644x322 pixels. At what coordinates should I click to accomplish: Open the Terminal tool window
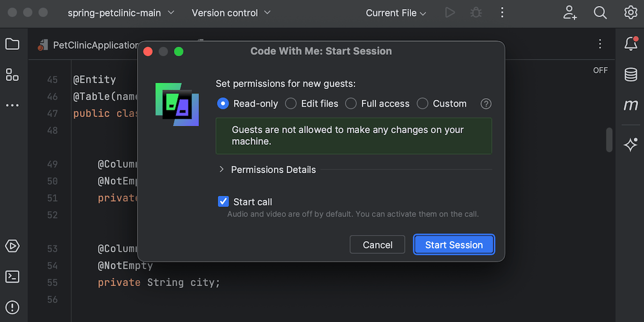pos(12,276)
